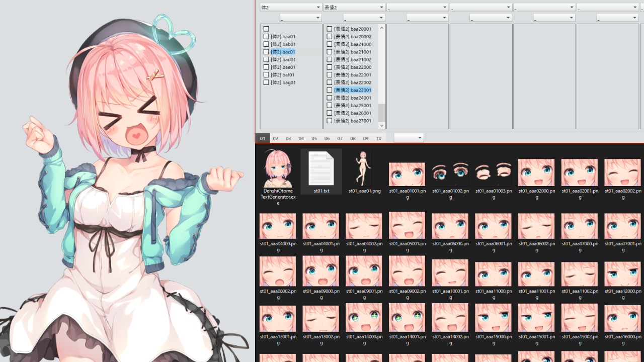This screenshot has height=362, width=644.
Task: Open the 体2 dropdown
Action: click(x=291, y=7)
